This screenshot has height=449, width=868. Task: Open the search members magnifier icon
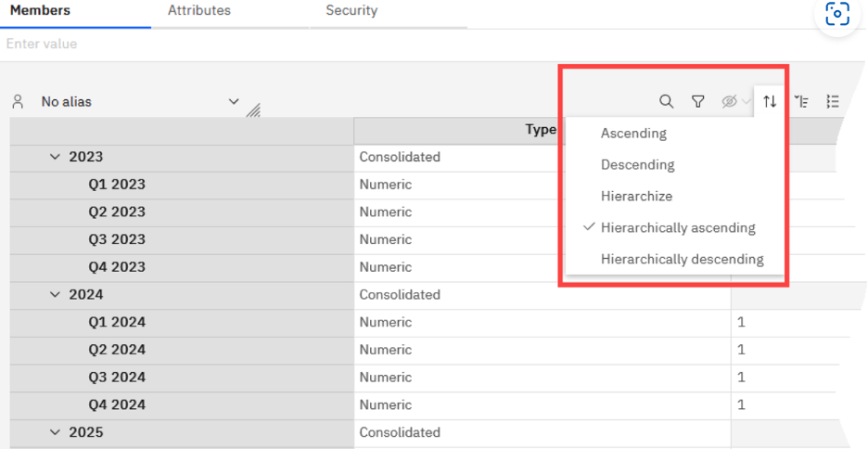coord(667,101)
